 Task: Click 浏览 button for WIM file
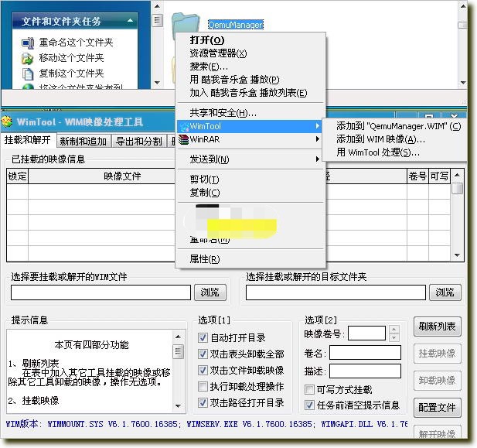pyautogui.click(x=210, y=292)
